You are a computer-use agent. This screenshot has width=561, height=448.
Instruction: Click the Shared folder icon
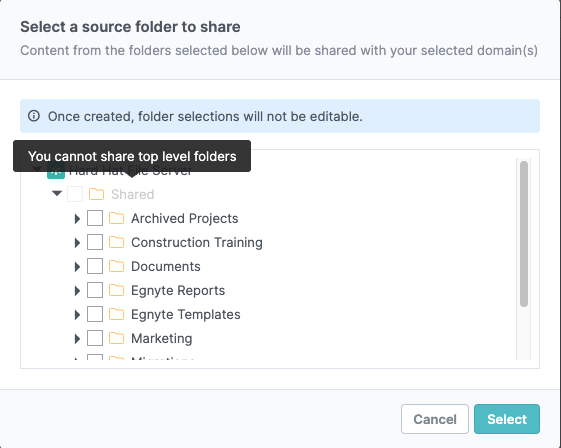97,194
